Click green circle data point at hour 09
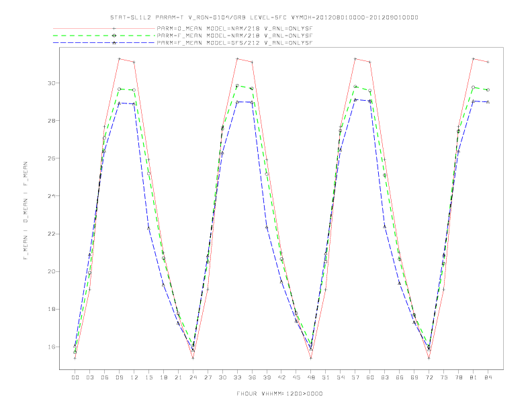 [x=119, y=89]
